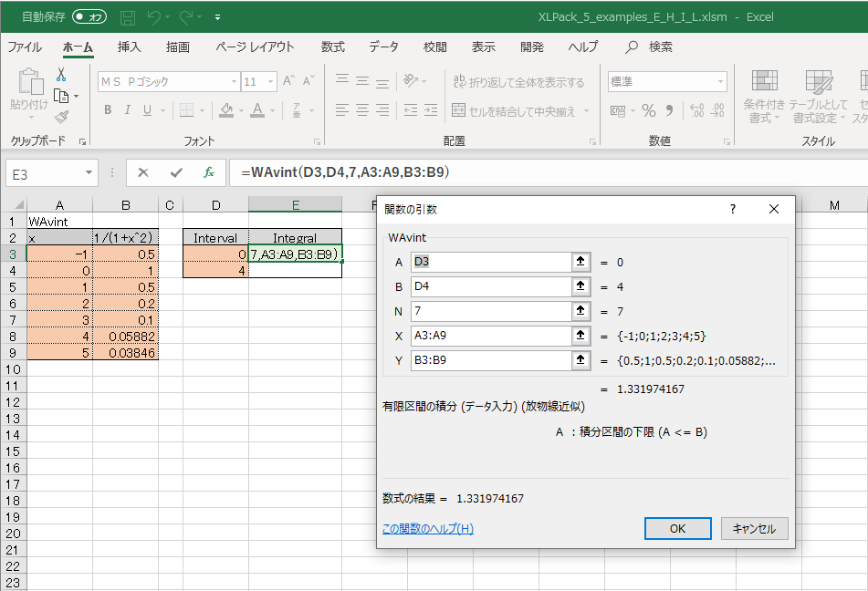The height and width of the screenshot is (591, 868).
Task: Click the Save icon in title bar
Action: pyautogui.click(x=128, y=17)
